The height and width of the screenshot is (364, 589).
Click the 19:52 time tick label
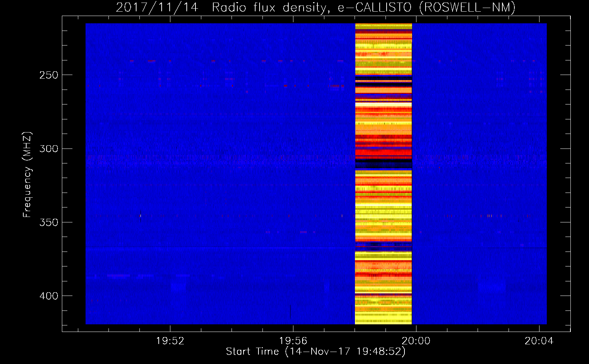coord(170,341)
